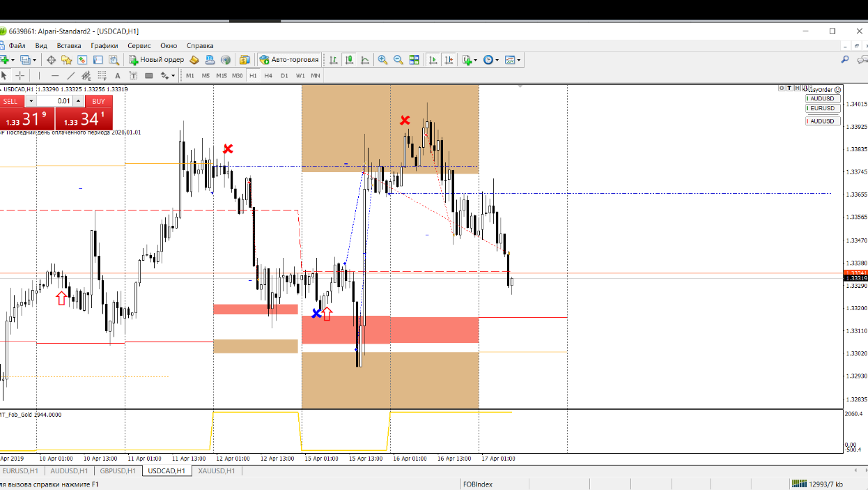Screen dimensions: 868x490
Task: Select the crosshair cursor tool
Action: (20, 75)
